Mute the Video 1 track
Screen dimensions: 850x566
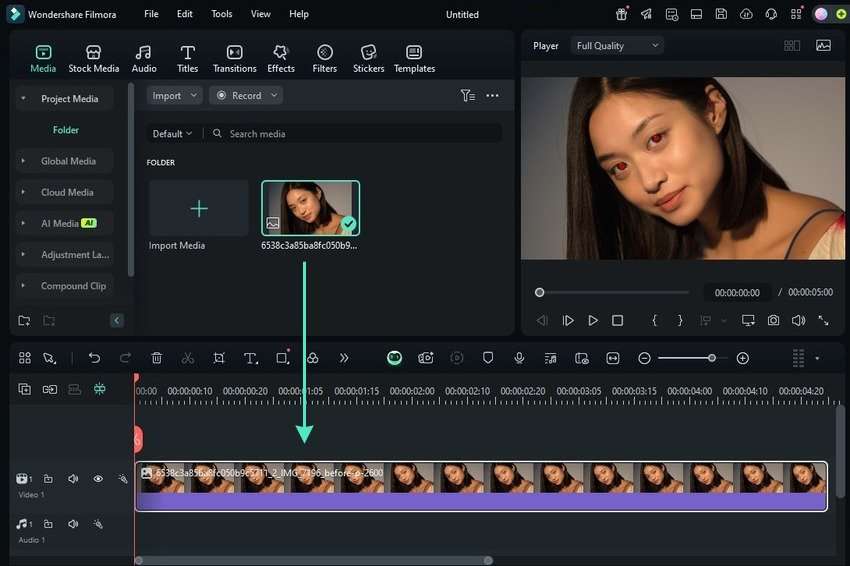tap(73, 479)
